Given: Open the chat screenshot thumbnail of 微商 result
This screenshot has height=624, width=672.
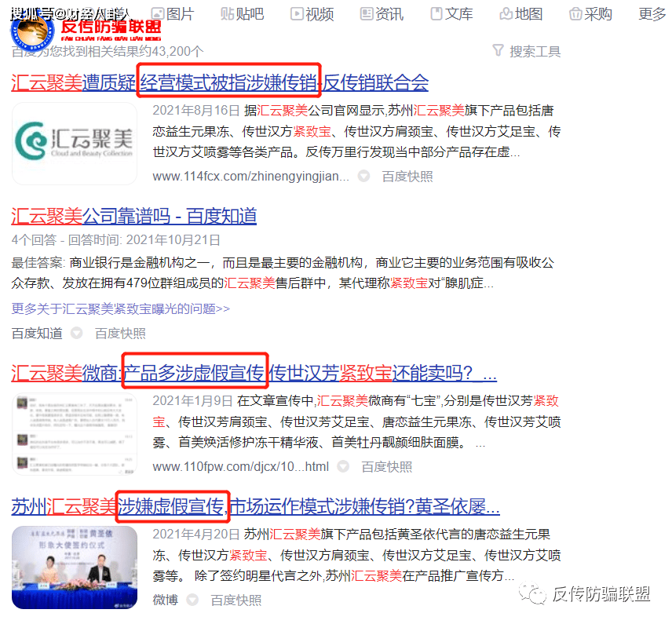Looking at the screenshot, I should coord(75,434).
